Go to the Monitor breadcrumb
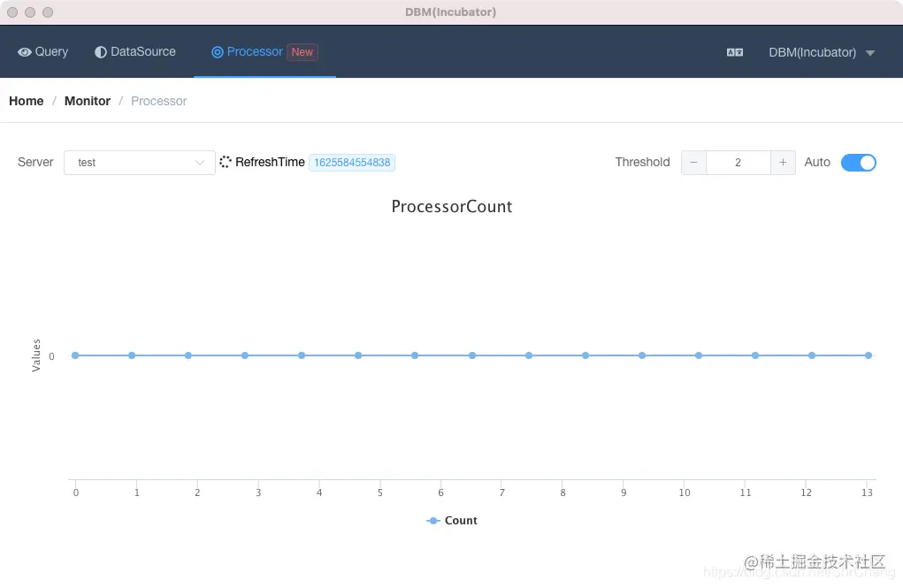 click(88, 101)
